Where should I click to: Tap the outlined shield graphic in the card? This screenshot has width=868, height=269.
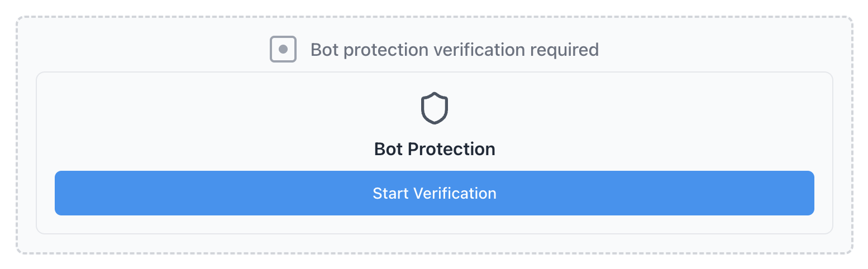tap(434, 108)
